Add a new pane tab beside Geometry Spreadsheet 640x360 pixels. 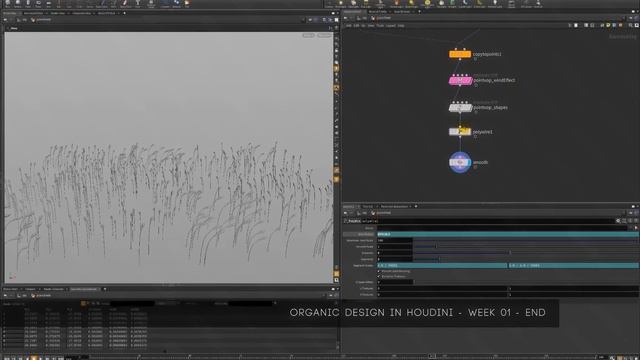point(105,289)
